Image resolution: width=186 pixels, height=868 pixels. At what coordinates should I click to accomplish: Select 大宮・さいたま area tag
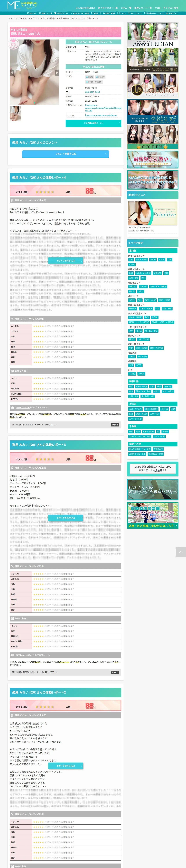pos(135,409)
